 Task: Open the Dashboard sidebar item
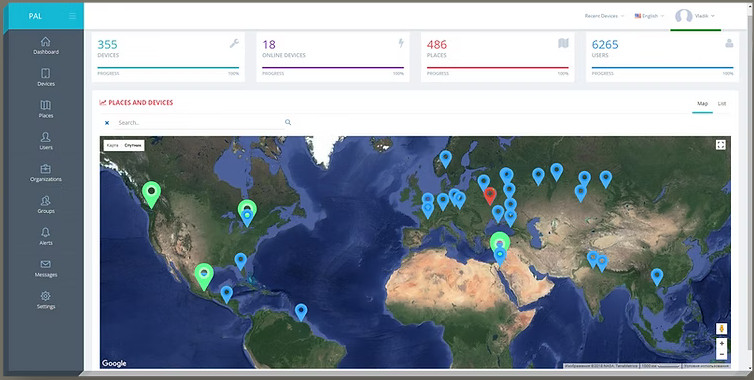(x=46, y=46)
